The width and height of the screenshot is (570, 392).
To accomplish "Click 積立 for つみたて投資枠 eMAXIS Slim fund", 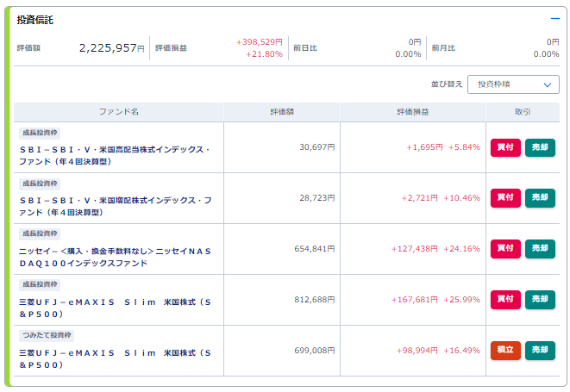I will click(505, 351).
